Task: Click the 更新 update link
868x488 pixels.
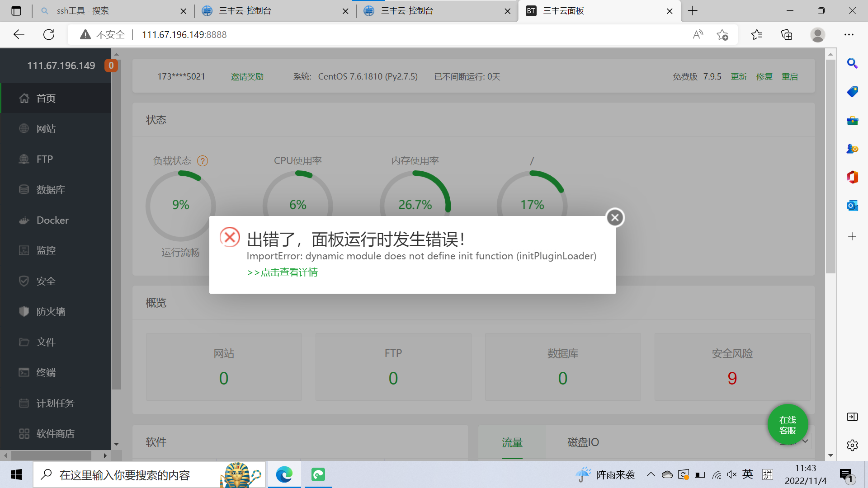Action: point(739,77)
